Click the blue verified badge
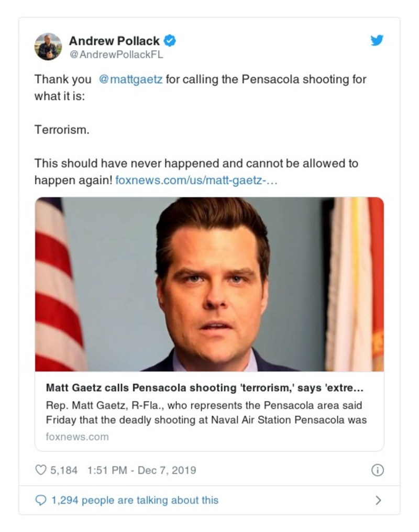The height and width of the screenshot is (532, 419). point(170,40)
